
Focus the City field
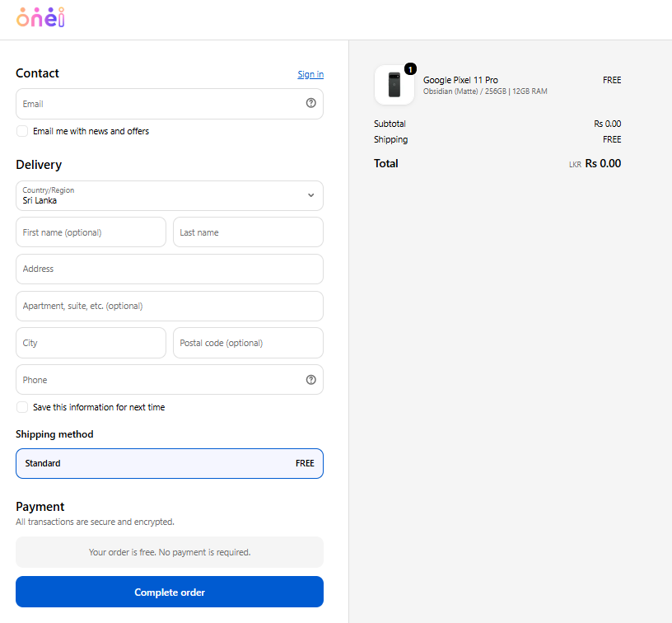91,343
